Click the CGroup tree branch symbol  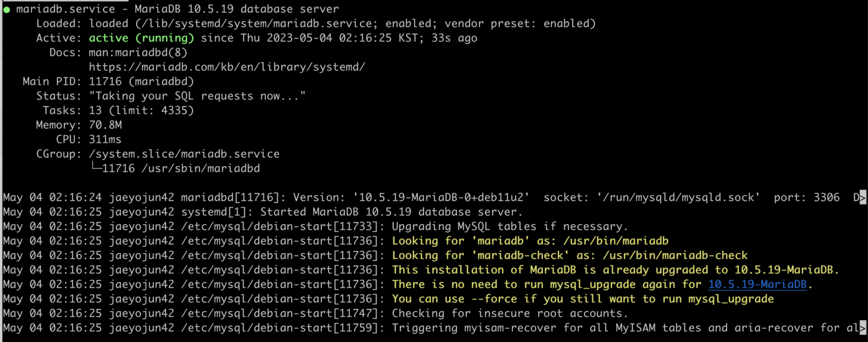tap(96, 167)
